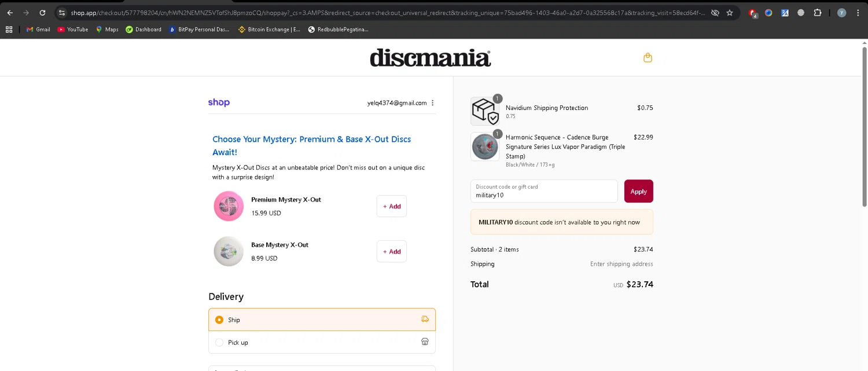Add Premium Mystery X-Out to order
The image size is (868, 371).
[x=392, y=206]
